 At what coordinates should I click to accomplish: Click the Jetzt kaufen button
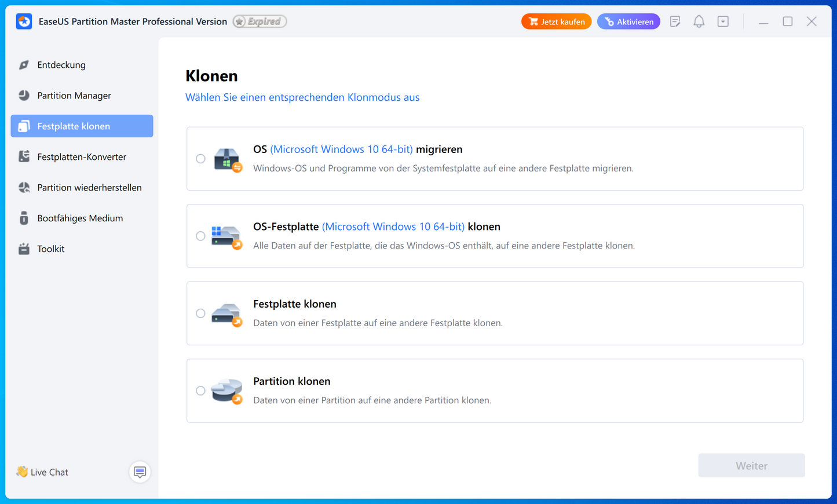pyautogui.click(x=556, y=21)
